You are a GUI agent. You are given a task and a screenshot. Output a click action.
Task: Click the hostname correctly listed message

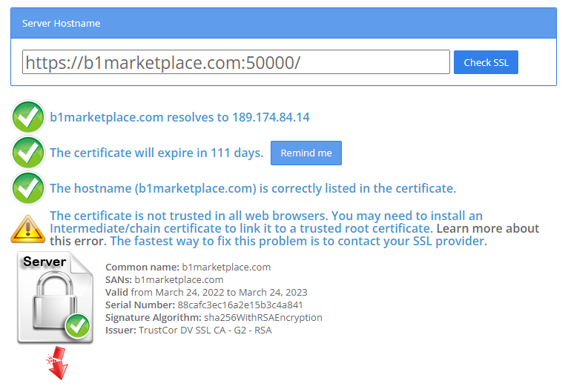253,188
